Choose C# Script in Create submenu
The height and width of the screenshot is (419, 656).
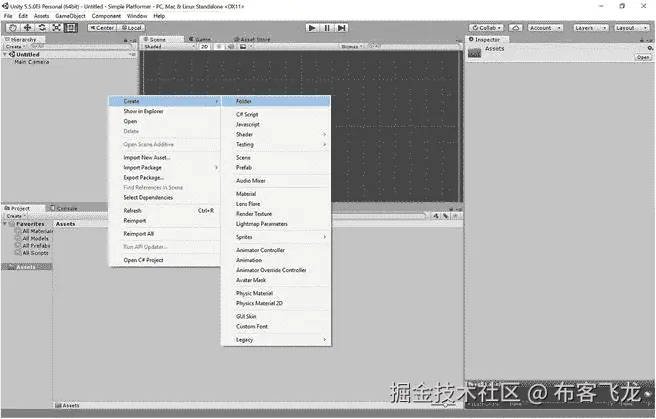pyautogui.click(x=276, y=114)
